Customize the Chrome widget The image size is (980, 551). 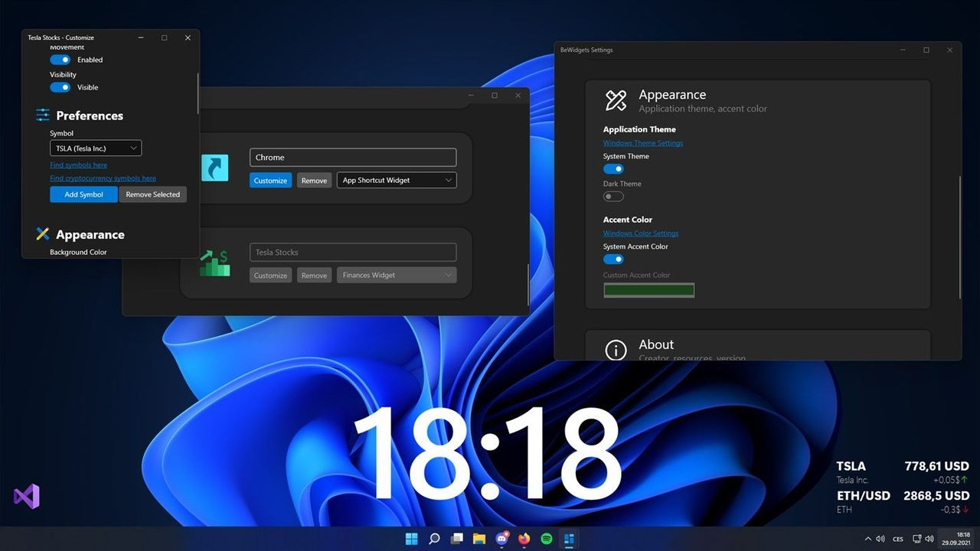coord(270,181)
